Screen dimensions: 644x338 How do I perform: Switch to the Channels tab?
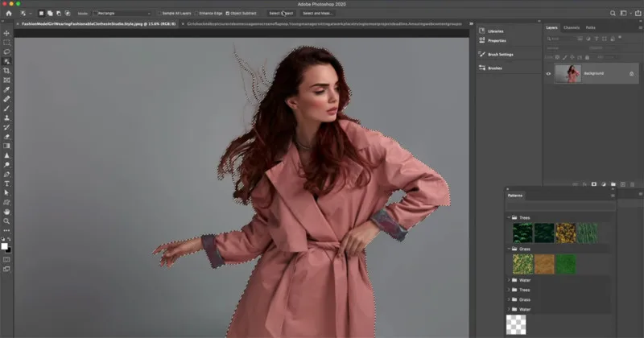(x=571, y=27)
